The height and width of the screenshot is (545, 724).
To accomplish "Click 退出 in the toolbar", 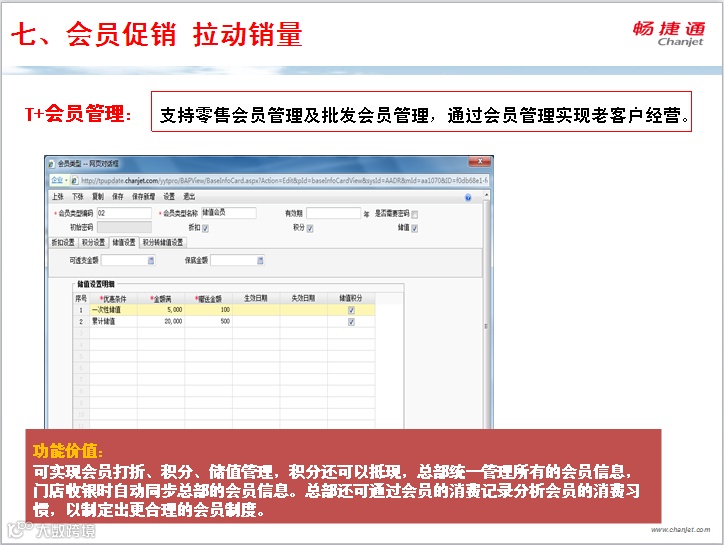I will click(189, 197).
